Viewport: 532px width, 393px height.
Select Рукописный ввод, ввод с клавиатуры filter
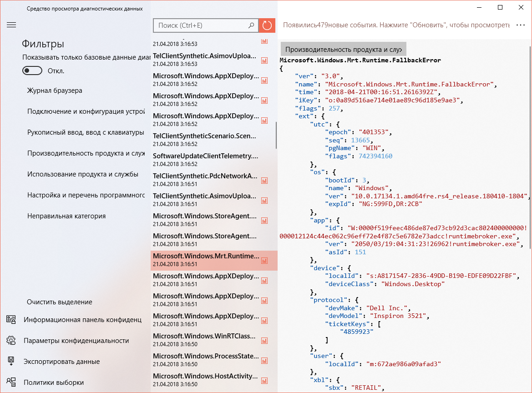tap(86, 132)
